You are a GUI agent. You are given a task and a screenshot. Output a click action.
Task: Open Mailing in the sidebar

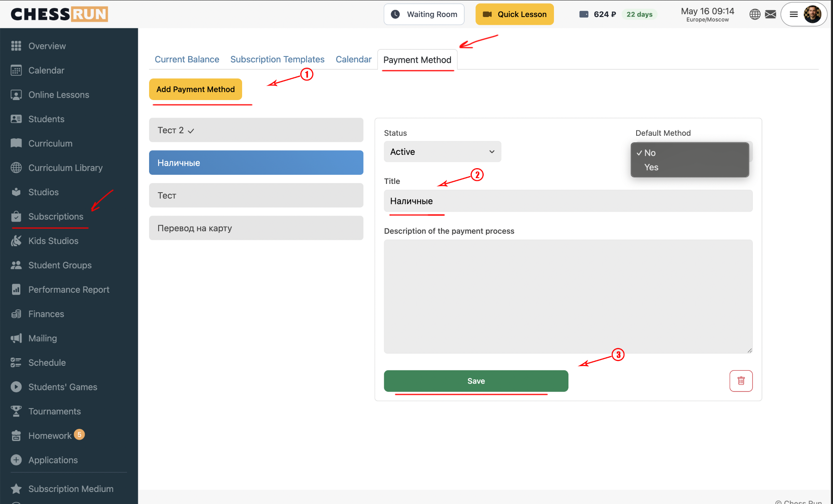click(42, 338)
